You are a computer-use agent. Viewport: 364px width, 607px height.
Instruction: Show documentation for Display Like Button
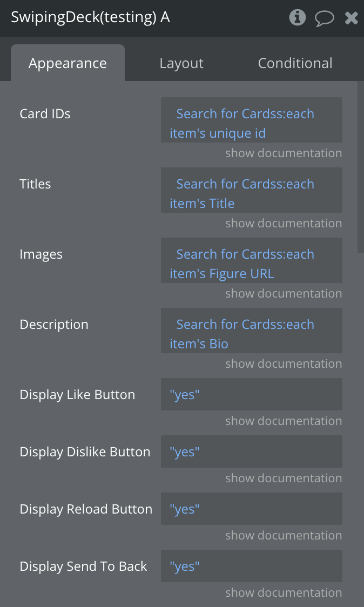pyautogui.click(x=283, y=421)
